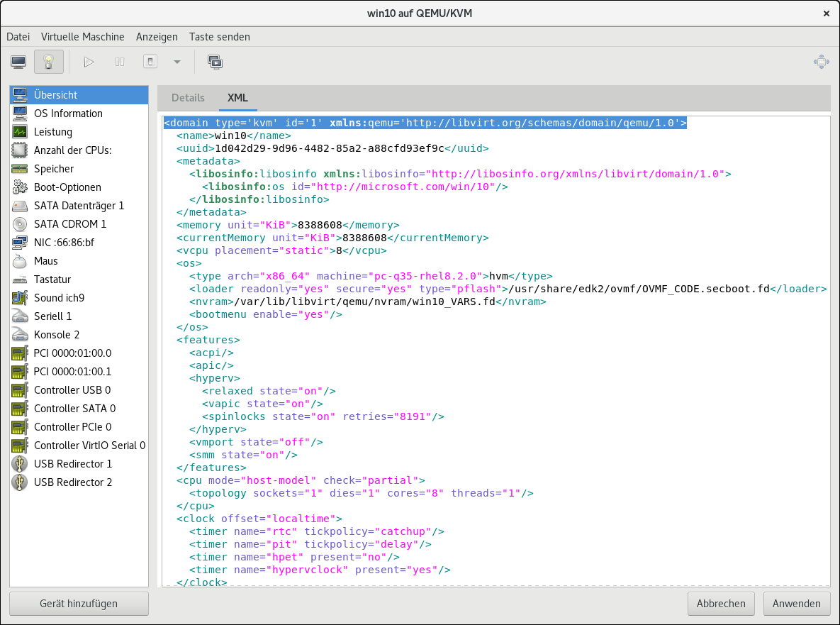This screenshot has height=625, width=840.
Task: Select SATA Datenträger 1 disk icon
Action: 20,206
